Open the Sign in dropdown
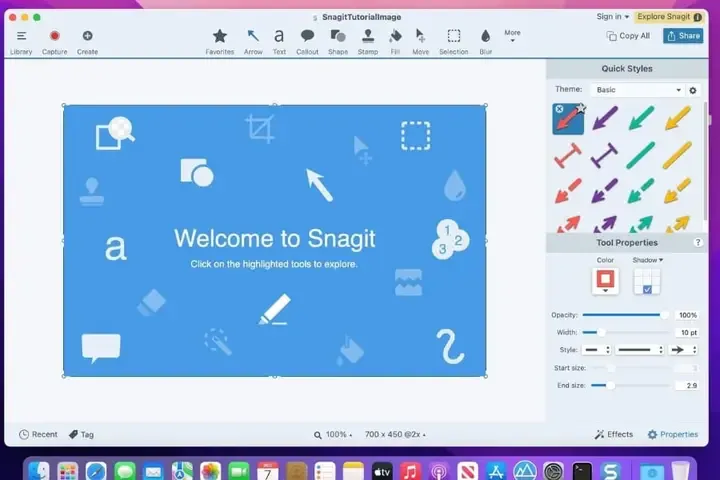Screen dimensions: 720x480 click(x=613, y=16)
